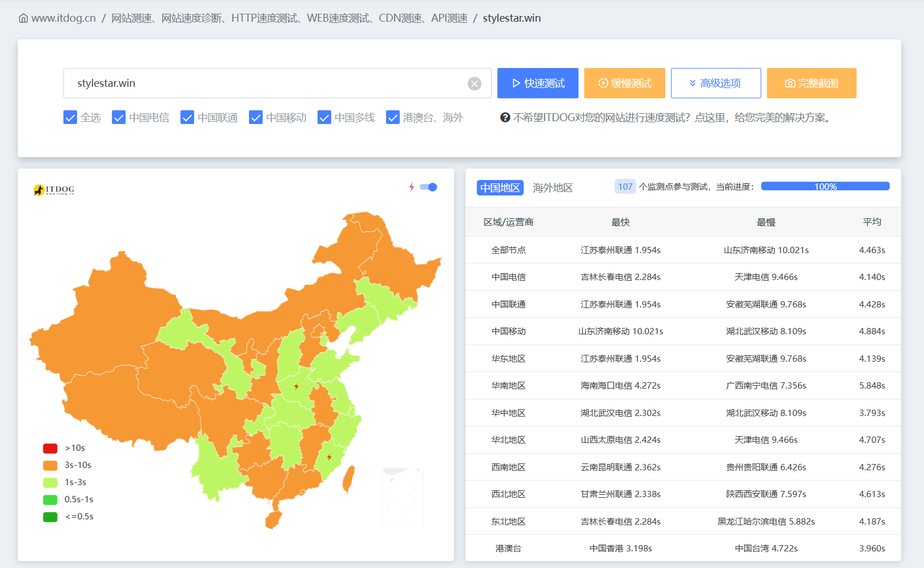Click the stylestar.win domain input field
Viewport: 924px width, 568px height.
click(x=278, y=83)
